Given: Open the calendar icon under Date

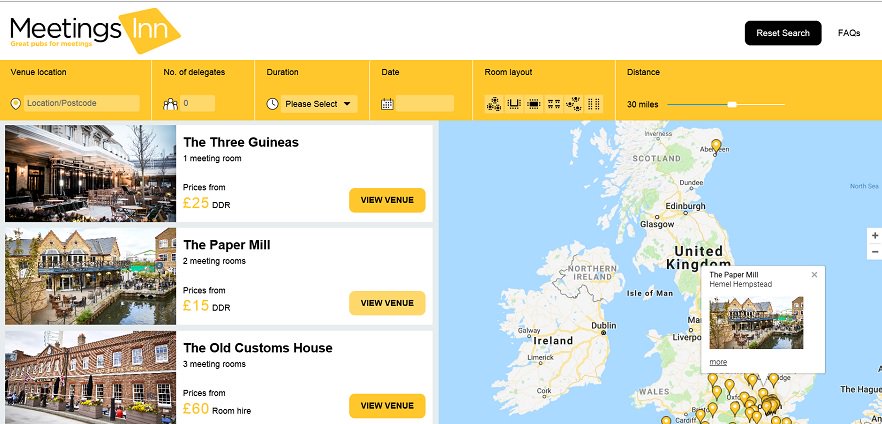Looking at the screenshot, I should [x=387, y=103].
